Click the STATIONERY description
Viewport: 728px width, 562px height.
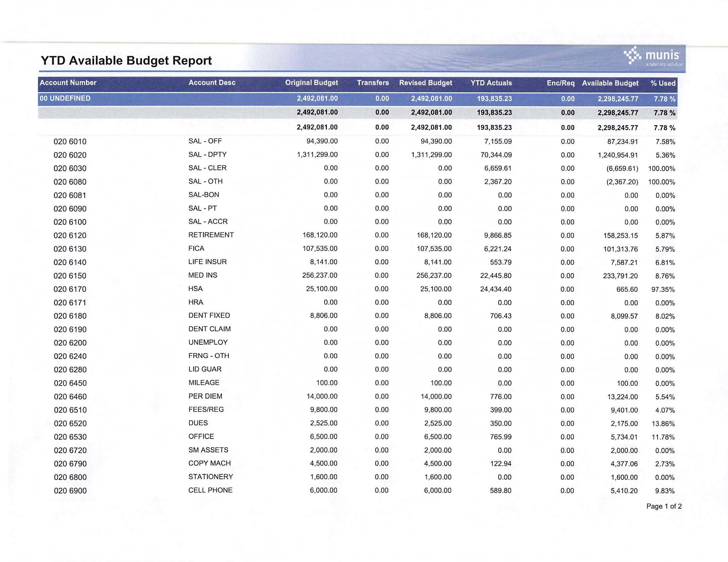(x=211, y=477)
